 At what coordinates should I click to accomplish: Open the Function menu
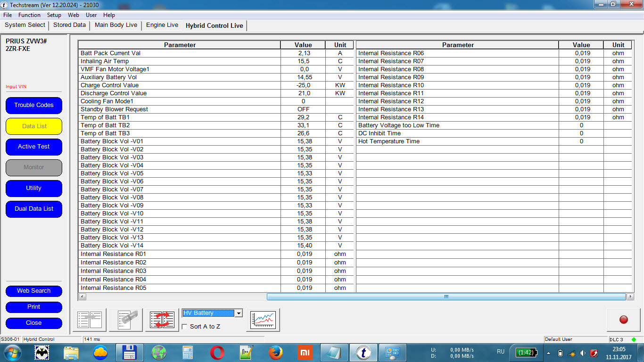tap(29, 15)
